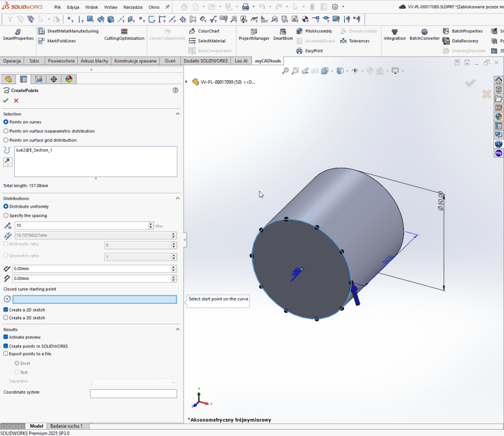The height and width of the screenshot is (436, 504).
Task: Launch SheetMetalManufacturing tool
Action: [x=68, y=31]
